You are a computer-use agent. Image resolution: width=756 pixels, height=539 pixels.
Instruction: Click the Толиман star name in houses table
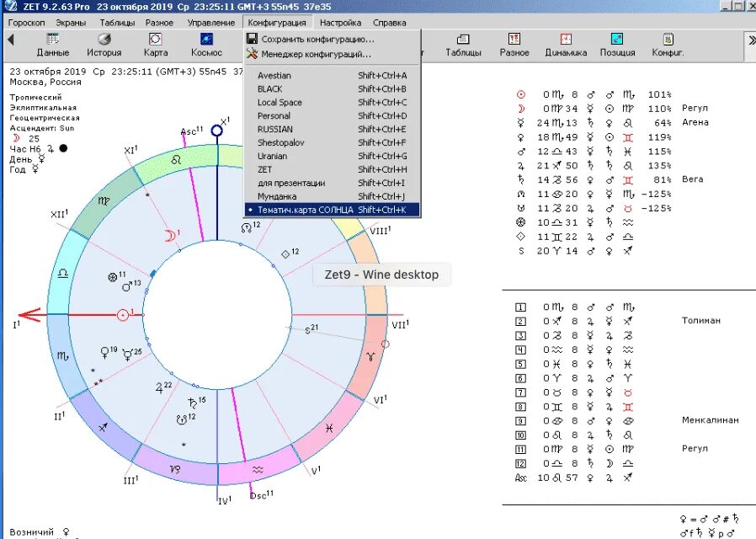pos(701,321)
